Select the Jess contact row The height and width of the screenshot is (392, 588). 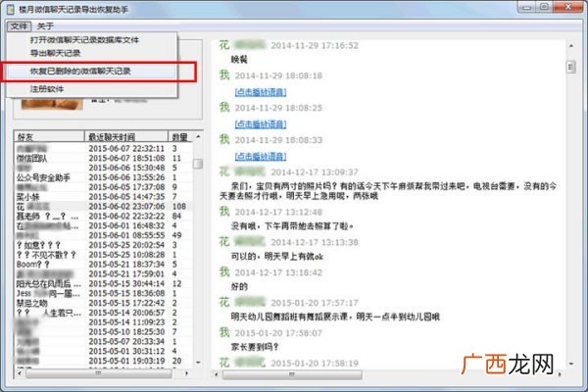tap(104, 293)
